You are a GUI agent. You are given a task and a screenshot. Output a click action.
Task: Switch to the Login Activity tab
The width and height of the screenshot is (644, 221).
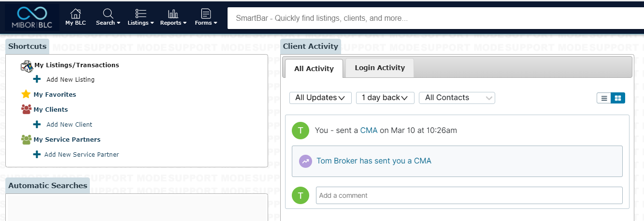click(x=379, y=68)
